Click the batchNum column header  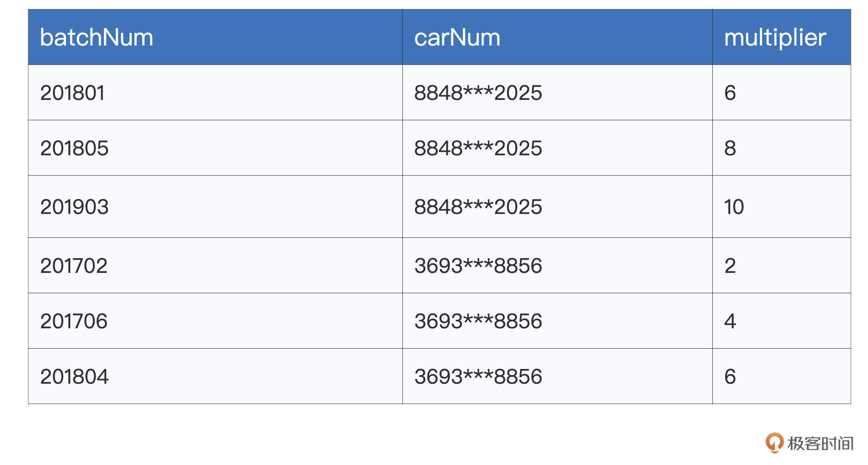[97, 37]
